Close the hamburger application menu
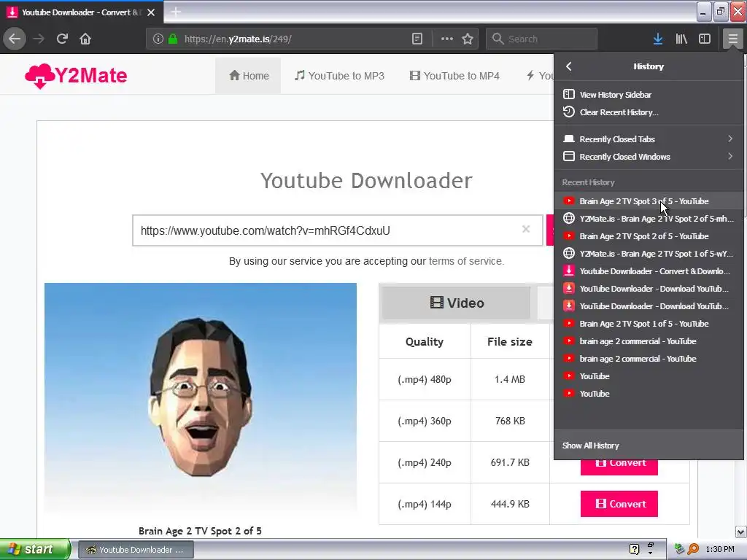747x560 pixels. click(732, 39)
